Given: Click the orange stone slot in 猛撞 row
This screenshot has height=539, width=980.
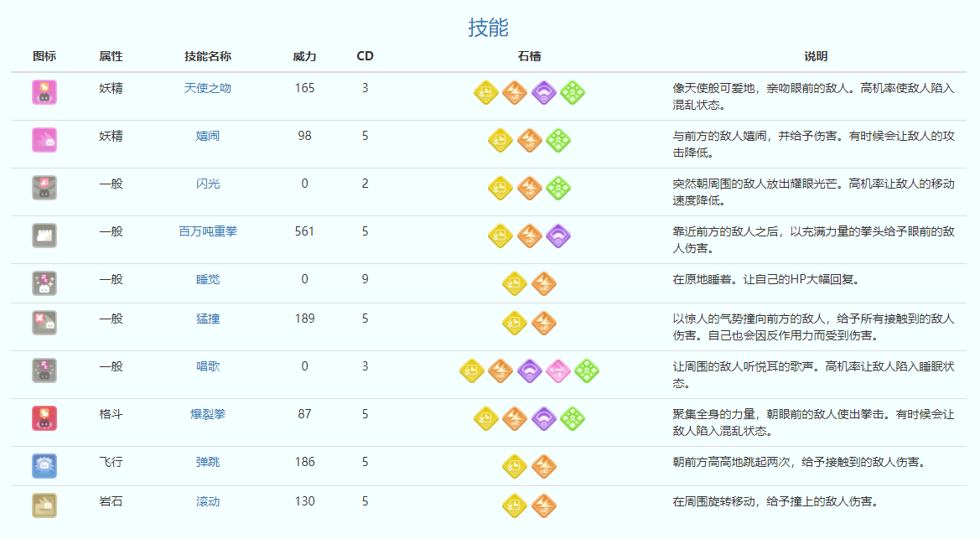Looking at the screenshot, I should (x=544, y=323).
